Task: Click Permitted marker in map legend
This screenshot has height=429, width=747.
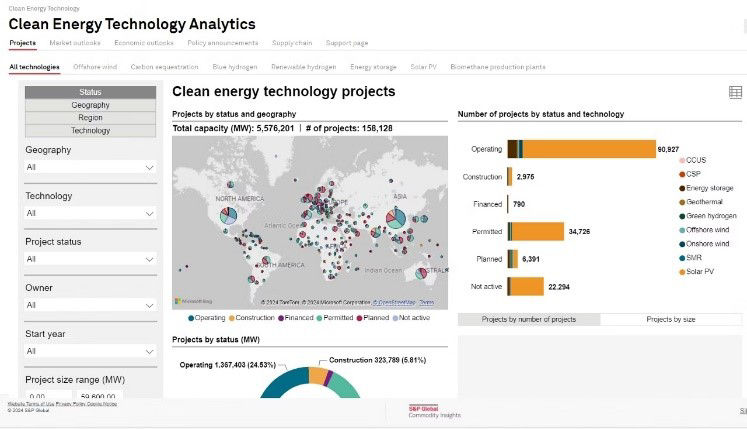Action: tap(319, 318)
